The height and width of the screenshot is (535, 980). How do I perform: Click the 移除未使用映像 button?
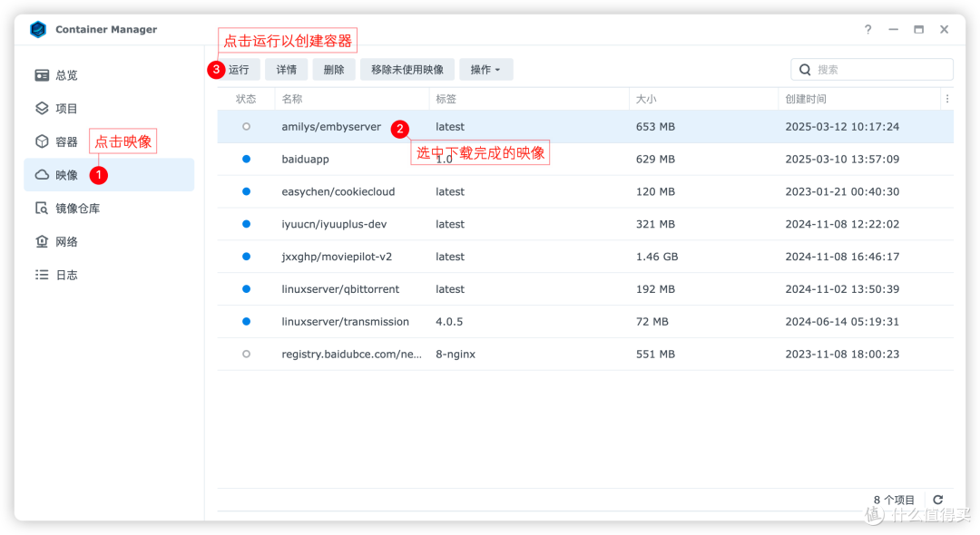(407, 69)
